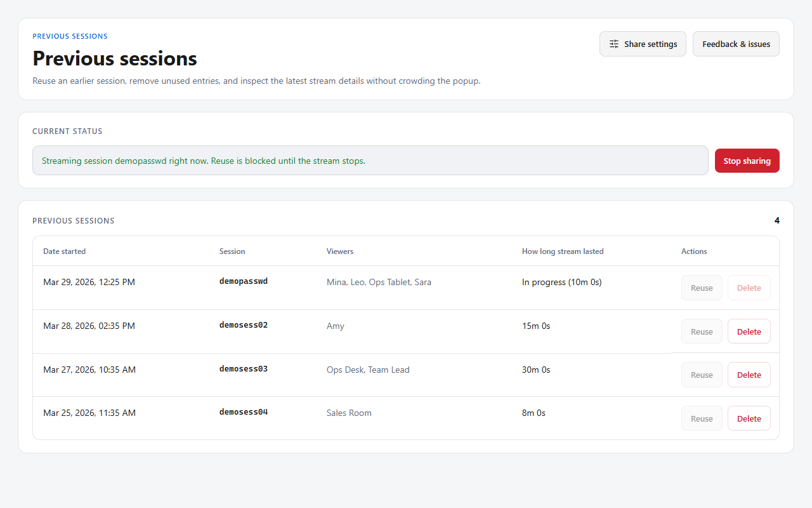Viewport: 812px width, 508px height.
Task: Reuse the demosess02 session
Action: coord(702,331)
